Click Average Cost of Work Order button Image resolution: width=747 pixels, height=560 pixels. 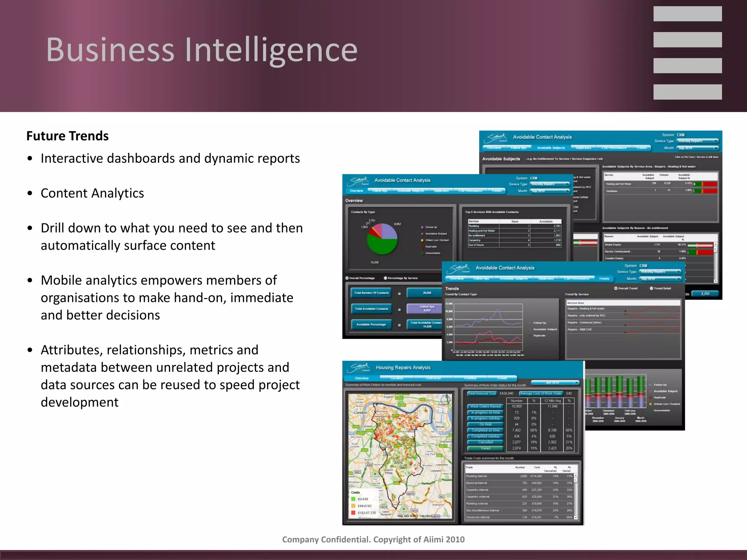tap(541, 393)
